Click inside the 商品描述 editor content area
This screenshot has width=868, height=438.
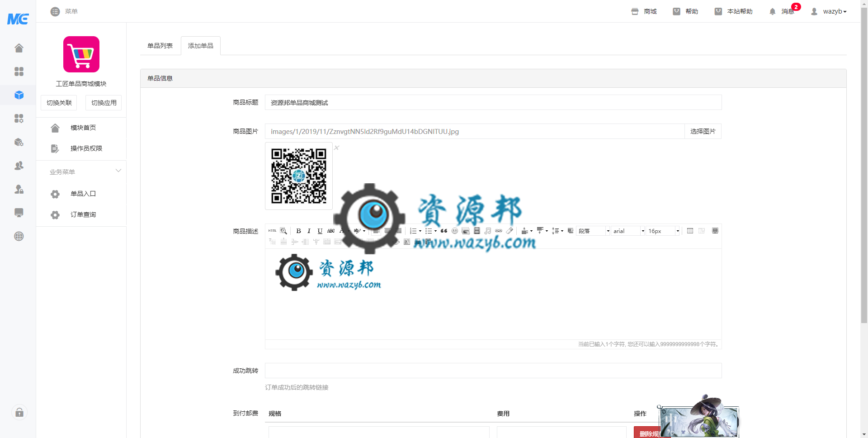(493, 294)
